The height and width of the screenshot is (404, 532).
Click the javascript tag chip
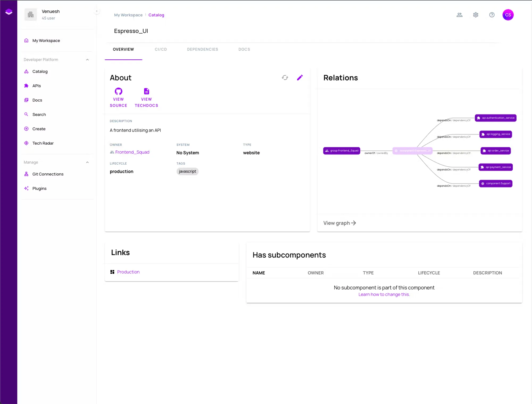coord(187,171)
